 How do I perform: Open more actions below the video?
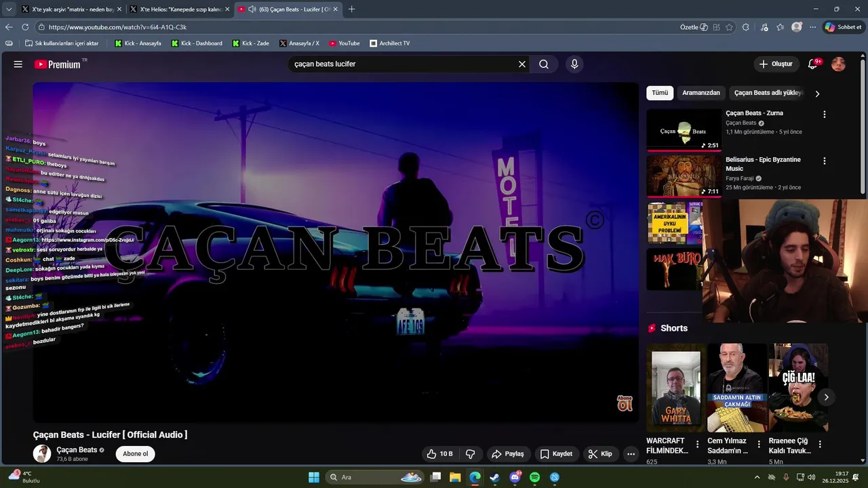tap(631, 454)
